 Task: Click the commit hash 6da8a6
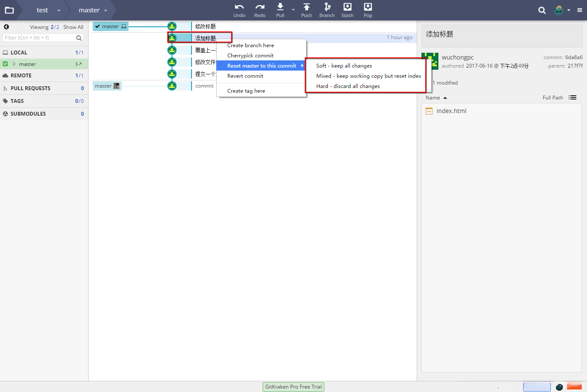[x=574, y=57]
